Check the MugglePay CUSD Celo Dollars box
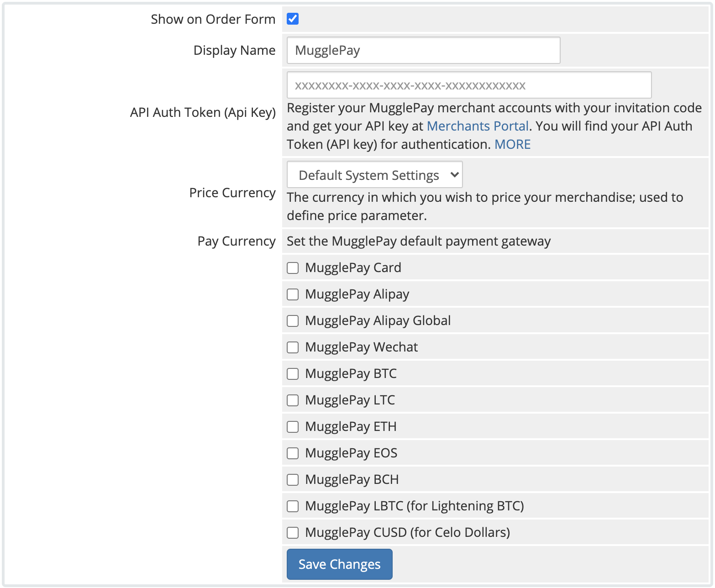This screenshot has height=588, width=715. 293,533
